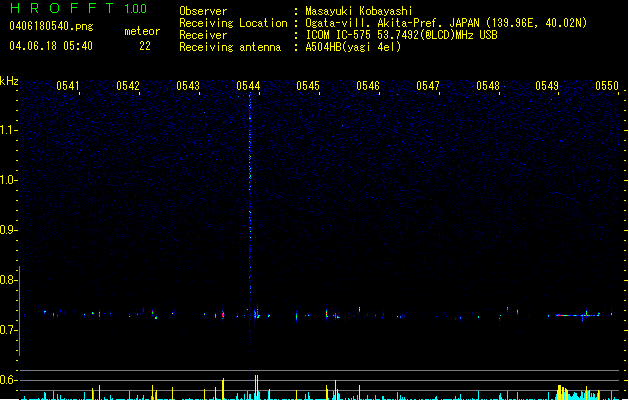Click time marker 0549
Screen dimensions: 629x400
(547, 86)
